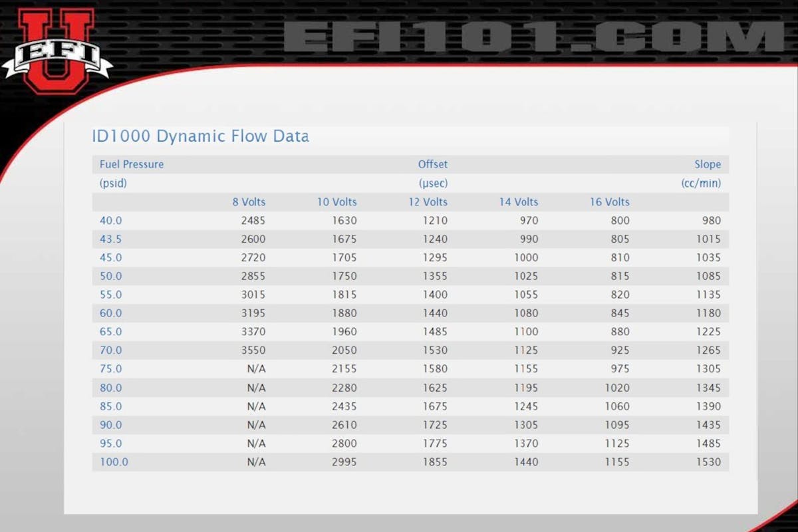Click the (cc/min) units label

click(x=701, y=183)
